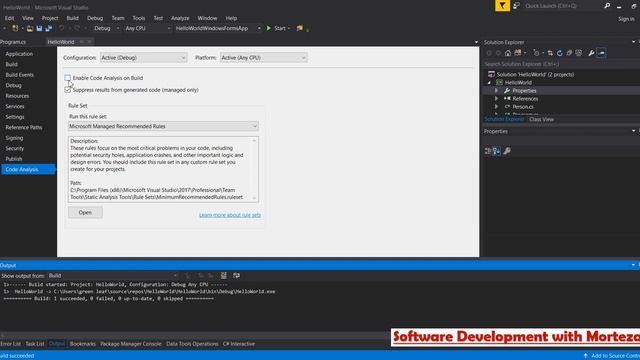The width and height of the screenshot is (640, 360).
Task: Click the Undo icon in main toolbar
Action: coord(61,28)
